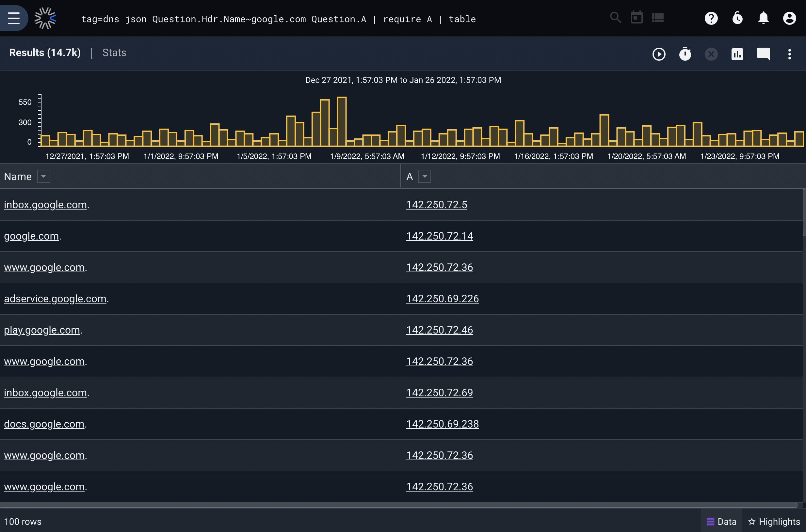This screenshot has width=806, height=532.
Task: Click into the search query input field
Action: 278,19
